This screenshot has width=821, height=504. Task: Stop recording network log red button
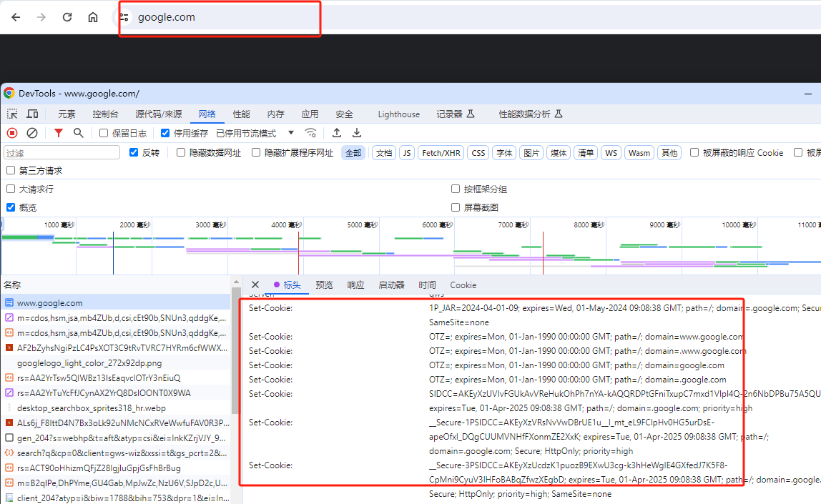(x=12, y=133)
